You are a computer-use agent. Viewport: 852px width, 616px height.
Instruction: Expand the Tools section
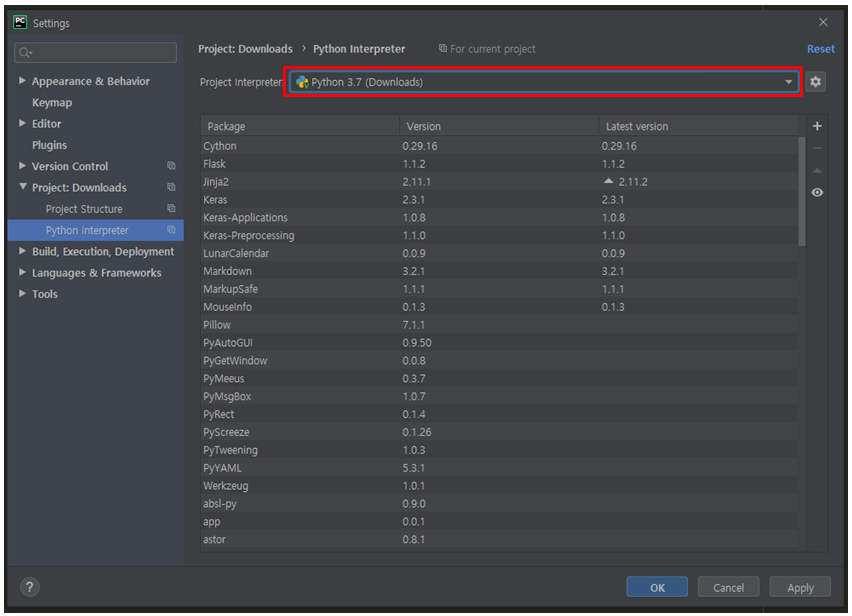22,293
